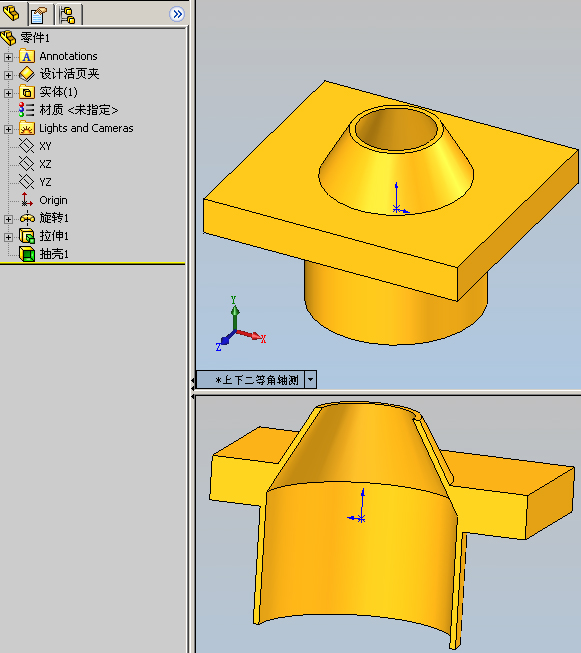
Task: Expand the 拉伸1 feature
Action: [8, 237]
